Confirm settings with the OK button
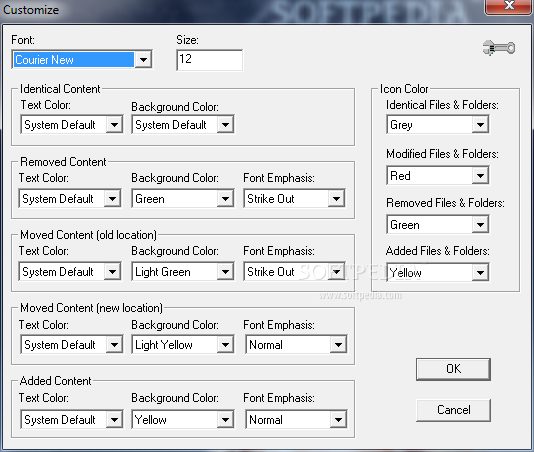534x452 pixels. click(453, 369)
